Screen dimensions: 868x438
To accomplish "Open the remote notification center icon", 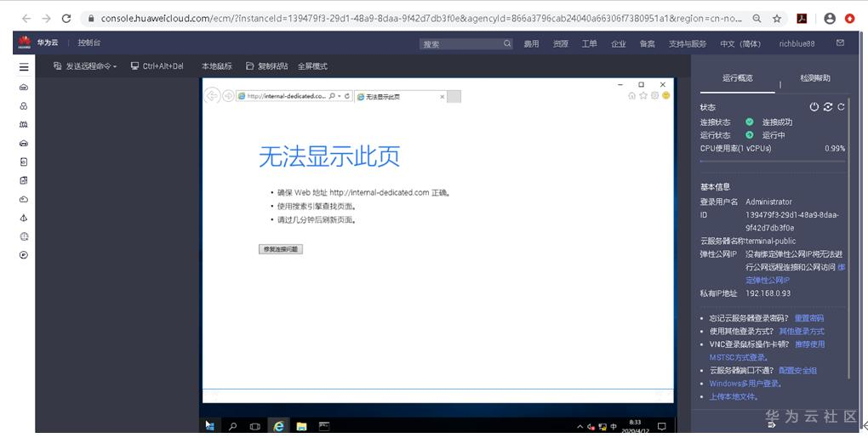I will click(x=661, y=426).
